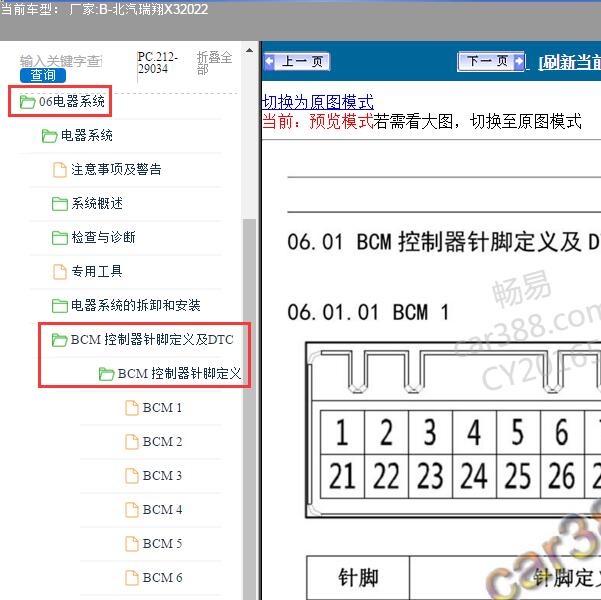
Task: Select BCM 4 tree label
Action: [x=163, y=510]
